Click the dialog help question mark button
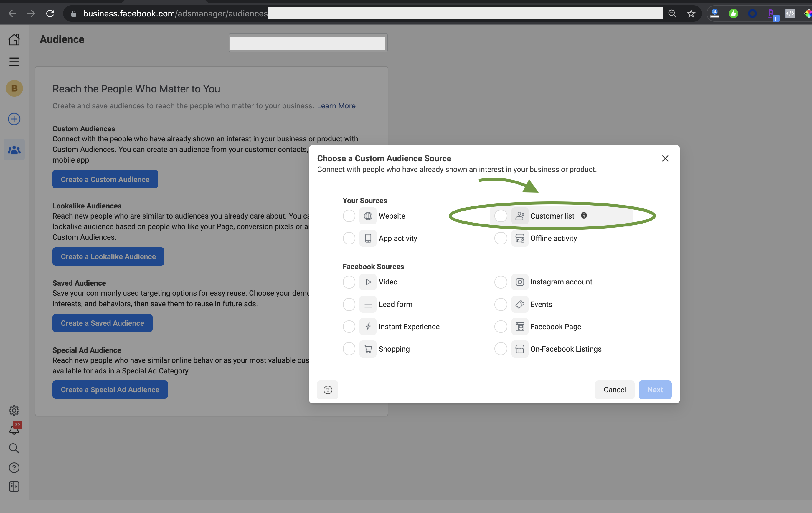The height and width of the screenshot is (513, 812). pos(327,390)
